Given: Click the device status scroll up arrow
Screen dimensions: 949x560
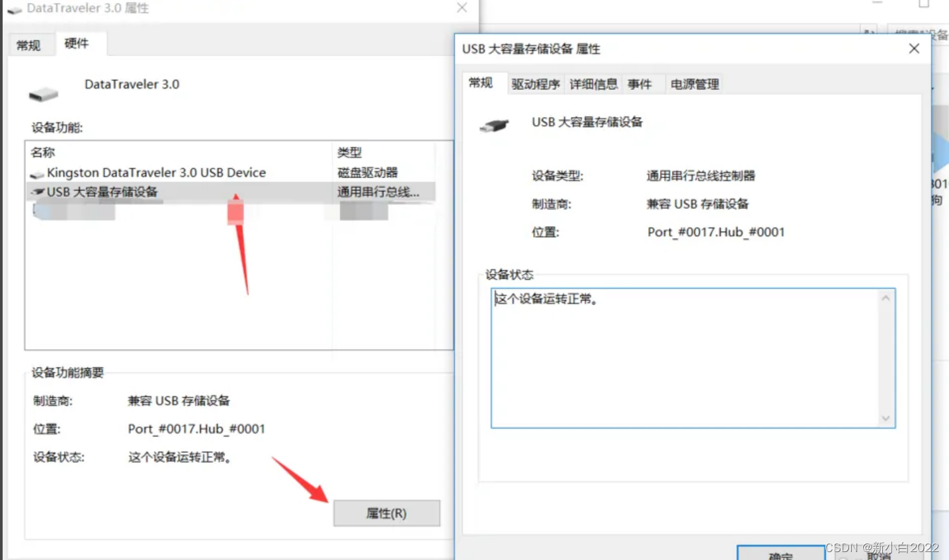Looking at the screenshot, I should click(x=886, y=298).
